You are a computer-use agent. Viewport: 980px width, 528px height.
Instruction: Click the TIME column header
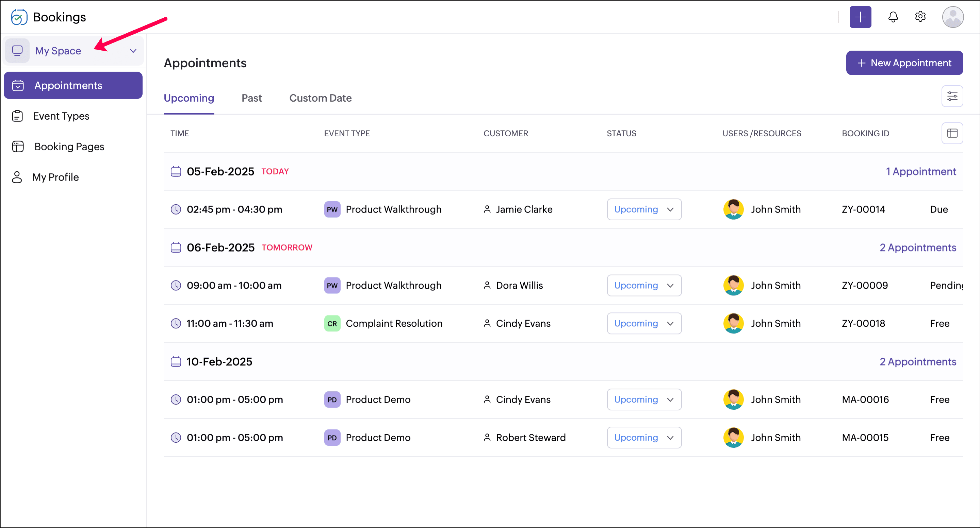pyautogui.click(x=180, y=133)
